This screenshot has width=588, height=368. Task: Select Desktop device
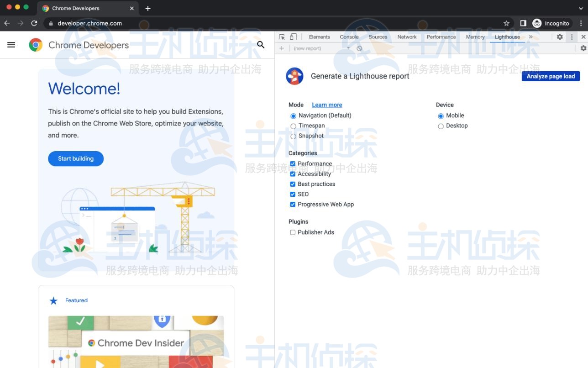pyautogui.click(x=441, y=126)
